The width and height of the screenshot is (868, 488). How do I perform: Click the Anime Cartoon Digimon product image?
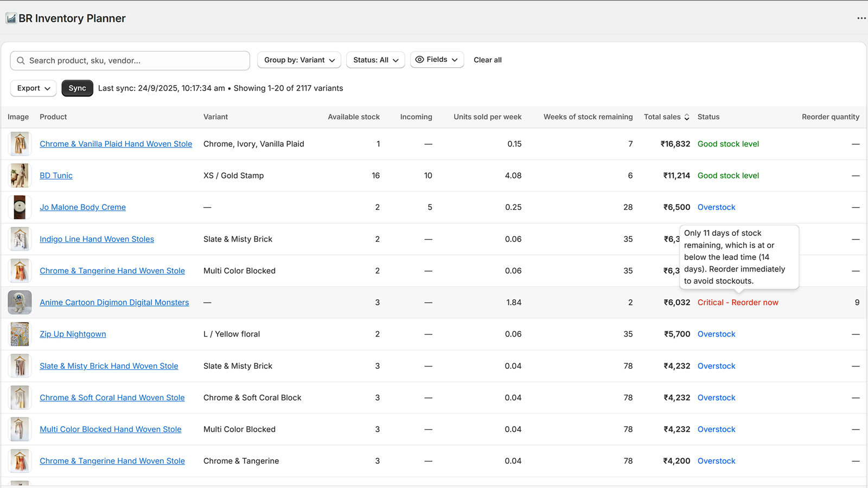(x=20, y=303)
